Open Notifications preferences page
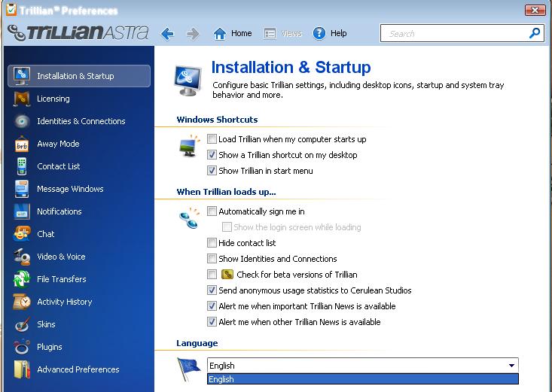This screenshot has height=392, width=552. [59, 211]
